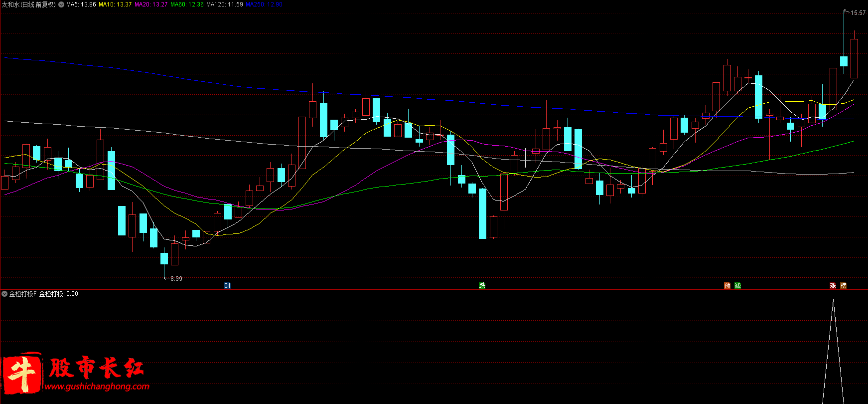This screenshot has width=868, height=404.
Task: Click the 金稽打板: 0.00 indicator value
Action: tap(59, 294)
